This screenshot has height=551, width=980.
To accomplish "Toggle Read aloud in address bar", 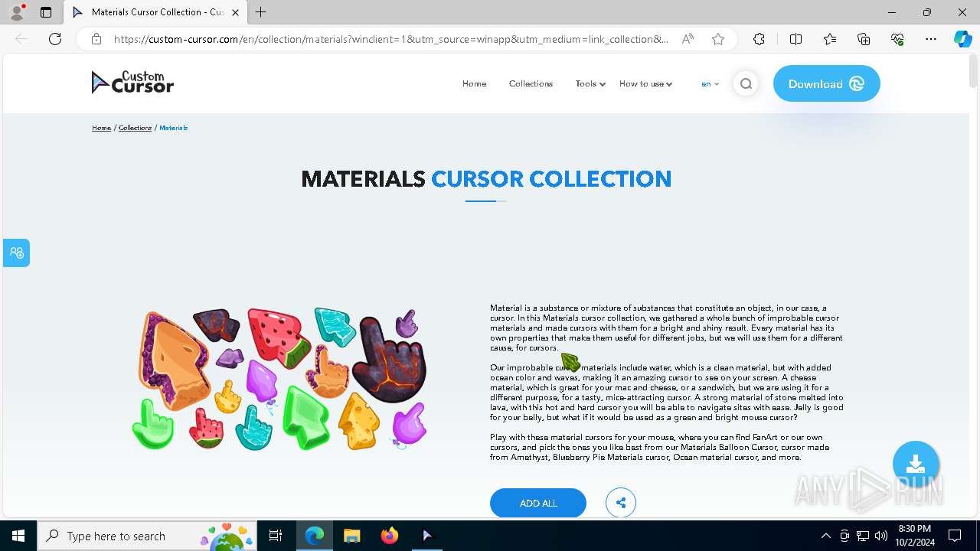I will point(688,39).
